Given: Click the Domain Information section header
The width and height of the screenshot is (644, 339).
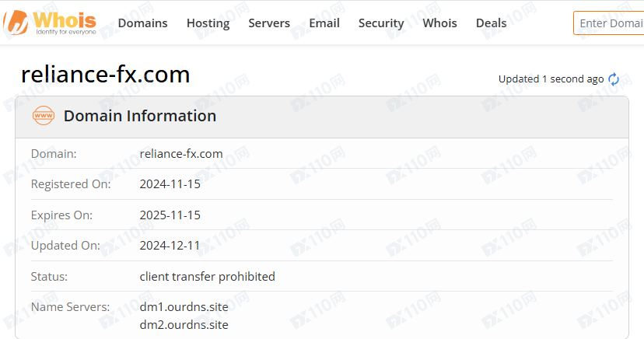Looking at the screenshot, I should point(140,116).
